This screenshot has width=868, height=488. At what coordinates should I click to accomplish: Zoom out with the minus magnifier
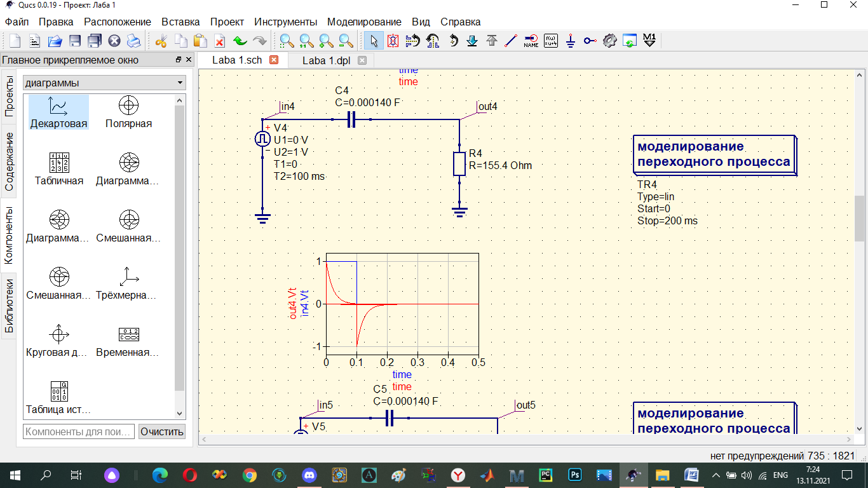click(x=346, y=41)
